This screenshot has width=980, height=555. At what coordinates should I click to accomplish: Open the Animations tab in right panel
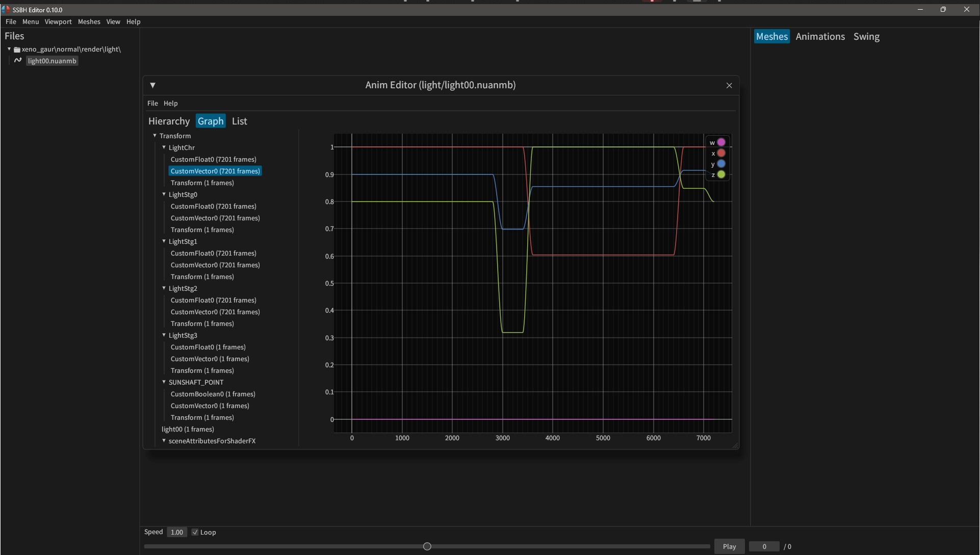(820, 37)
